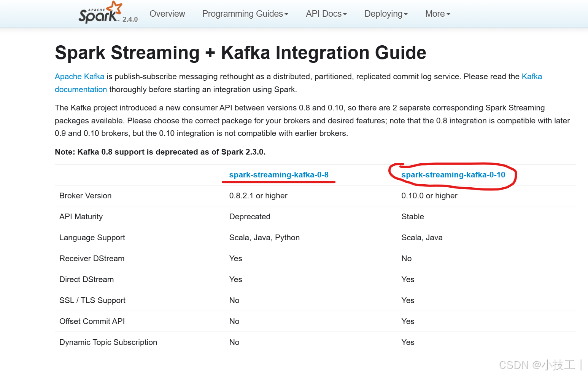Click the 'Scala, Java, Python' cell
The width and height of the screenshot is (588, 375).
[x=264, y=238]
